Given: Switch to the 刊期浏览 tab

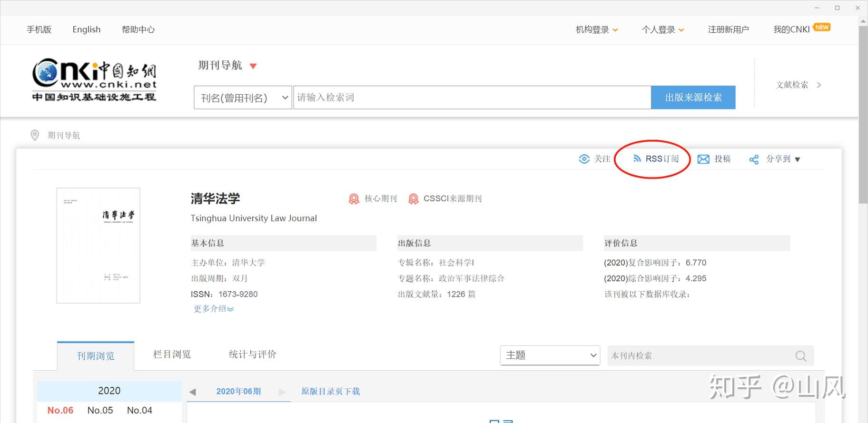Looking at the screenshot, I should (x=96, y=356).
